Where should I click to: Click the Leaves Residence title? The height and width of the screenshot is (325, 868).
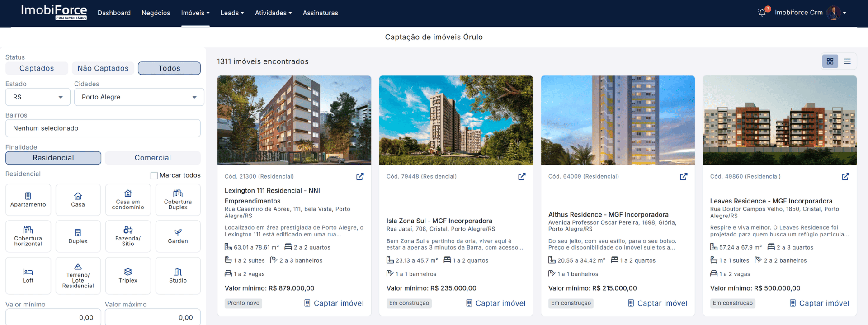click(x=771, y=201)
